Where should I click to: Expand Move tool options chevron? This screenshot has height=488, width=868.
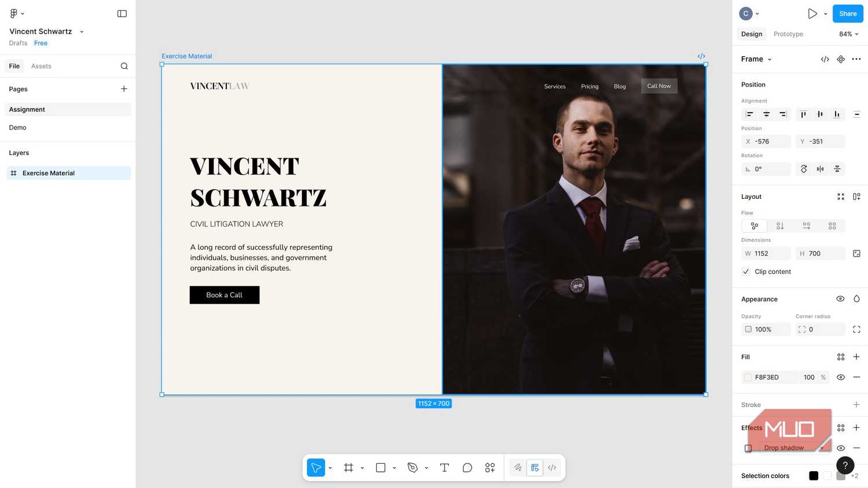click(x=330, y=468)
